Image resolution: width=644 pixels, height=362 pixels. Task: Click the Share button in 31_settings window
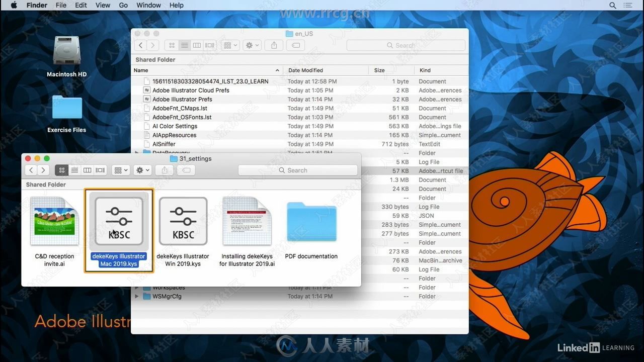tap(165, 170)
